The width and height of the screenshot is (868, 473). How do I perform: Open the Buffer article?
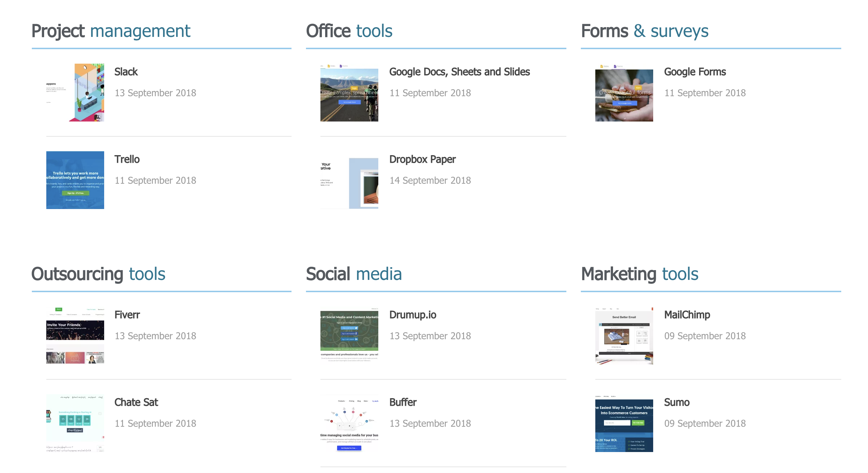403,402
